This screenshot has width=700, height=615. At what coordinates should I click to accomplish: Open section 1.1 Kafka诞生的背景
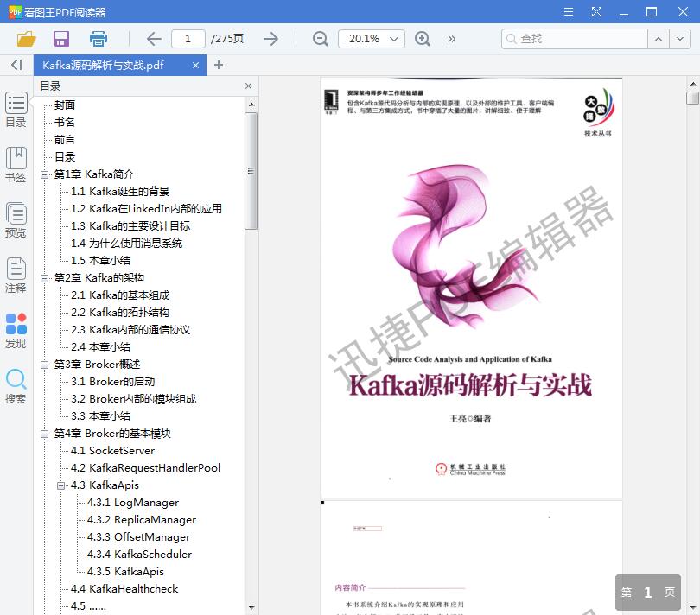pos(120,192)
